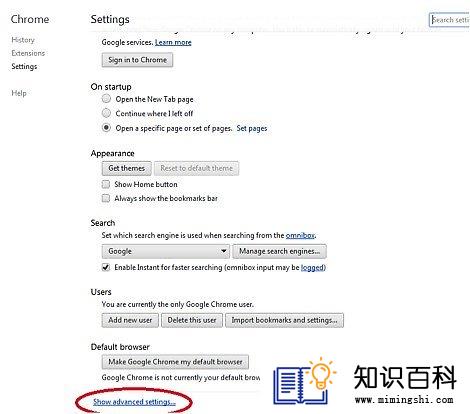
Task: Select Open the New Tab page radio
Action: 106,99
